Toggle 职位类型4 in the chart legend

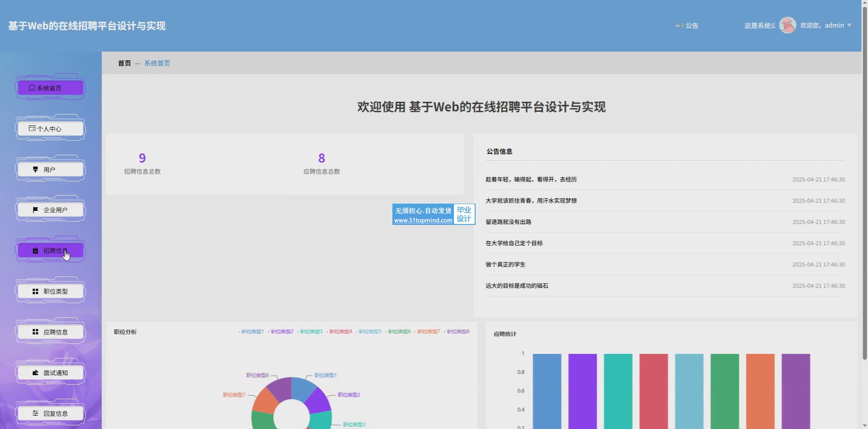(x=339, y=332)
